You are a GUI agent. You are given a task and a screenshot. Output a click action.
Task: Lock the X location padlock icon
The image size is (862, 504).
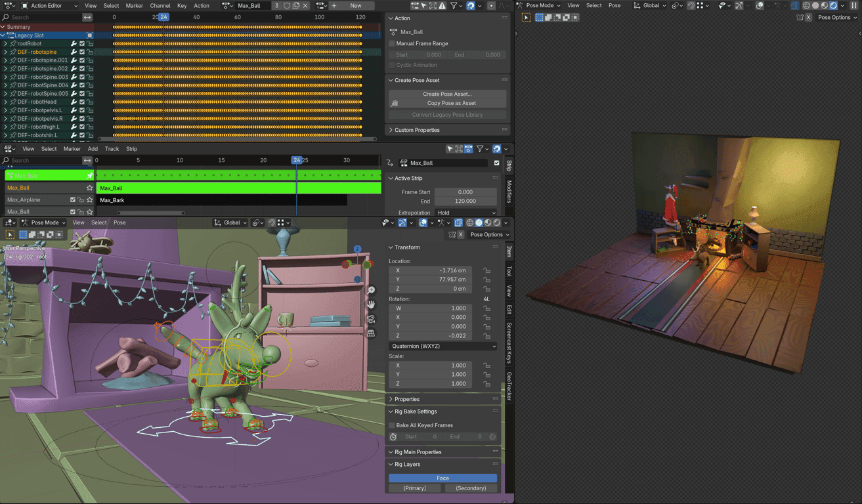tap(486, 270)
